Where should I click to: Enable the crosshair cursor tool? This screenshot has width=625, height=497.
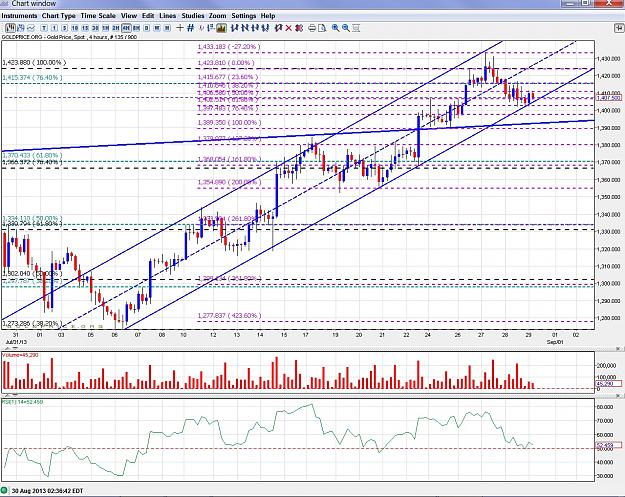tap(180, 28)
